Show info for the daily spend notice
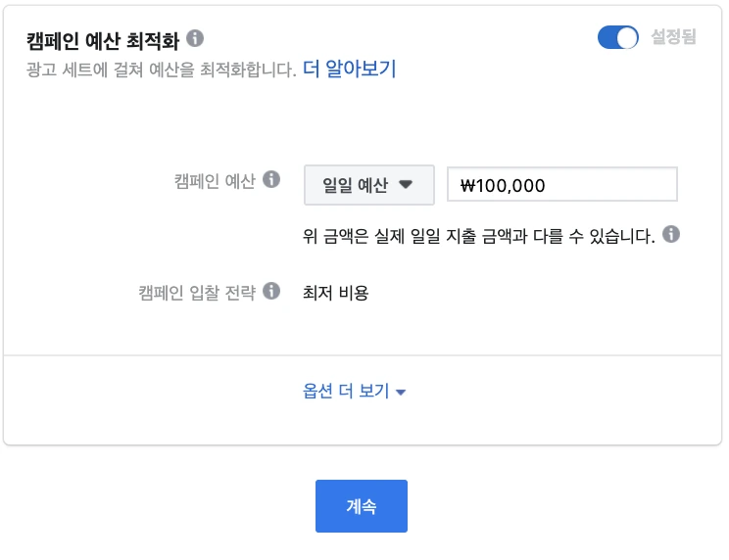The width and height of the screenshot is (729, 560). click(671, 234)
